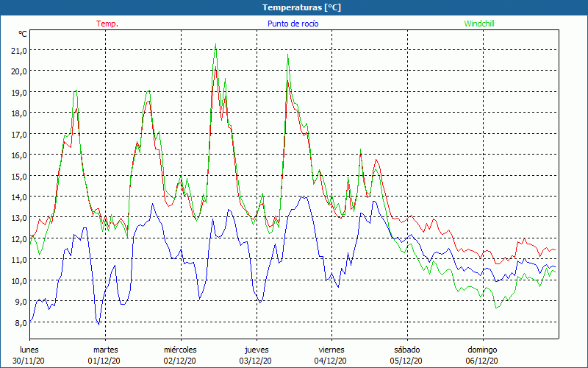Viewport: 588px width, 368px height.
Task: Select the green 'Windchill' legend label
Action: (479, 24)
